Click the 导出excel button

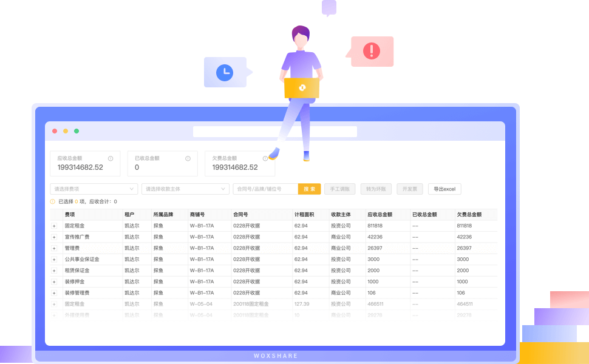coord(444,189)
